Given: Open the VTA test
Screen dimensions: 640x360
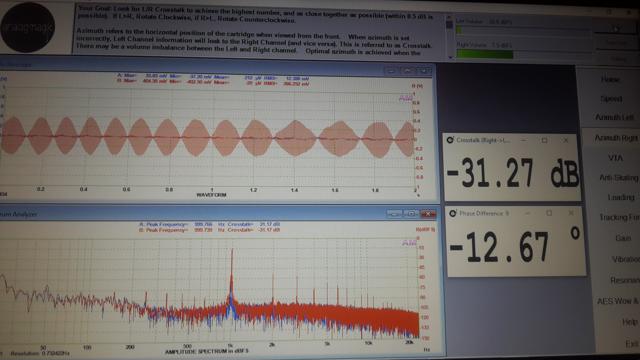Looking at the screenshot, I should 615,158.
